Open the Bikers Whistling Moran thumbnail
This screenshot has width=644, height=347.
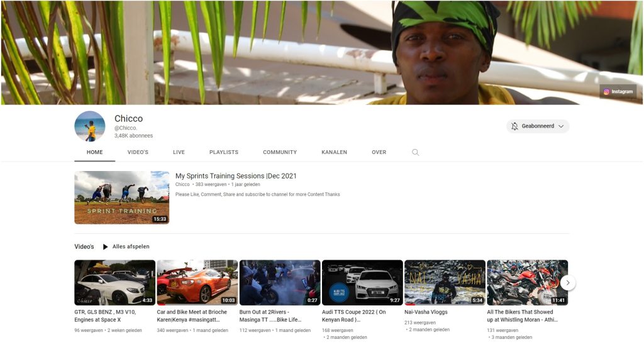(x=528, y=282)
